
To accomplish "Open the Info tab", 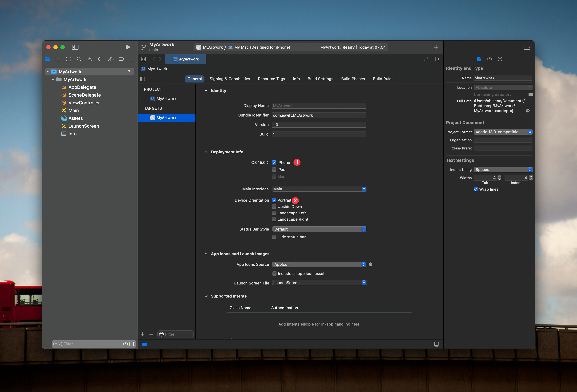I will (296, 79).
